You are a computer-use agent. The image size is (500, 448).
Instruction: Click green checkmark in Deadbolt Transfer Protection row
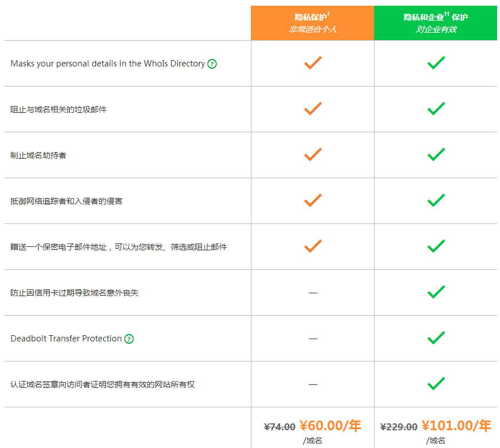tap(436, 337)
